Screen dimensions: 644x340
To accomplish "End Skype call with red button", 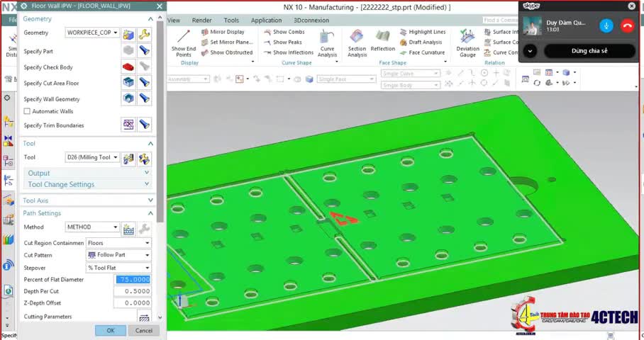I will pyautogui.click(x=627, y=25).
